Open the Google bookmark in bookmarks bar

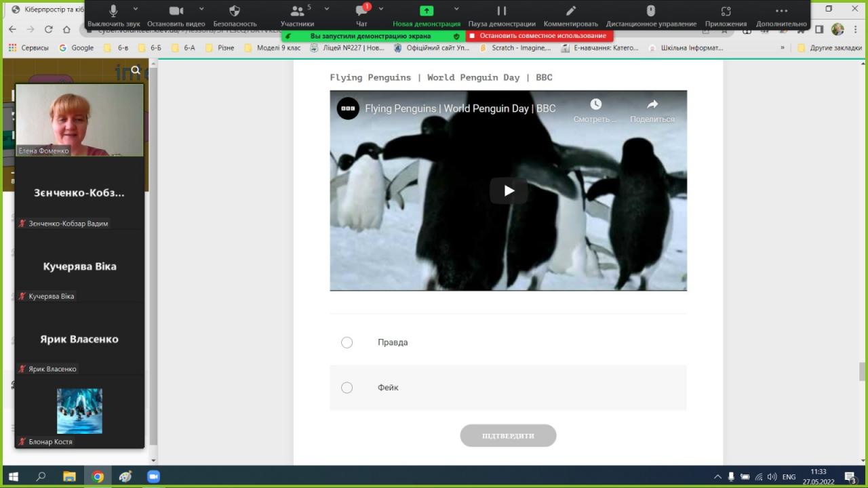(76, 48)
